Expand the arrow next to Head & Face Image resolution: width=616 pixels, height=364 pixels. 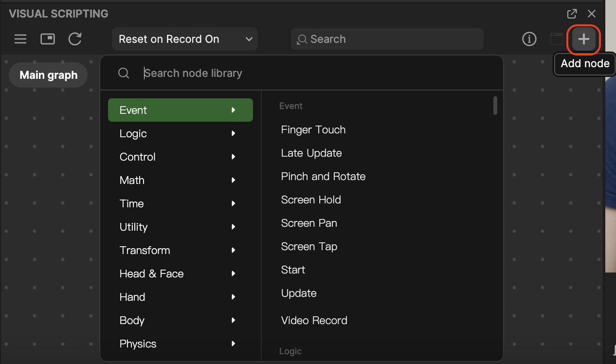click(x=234, y=273)
